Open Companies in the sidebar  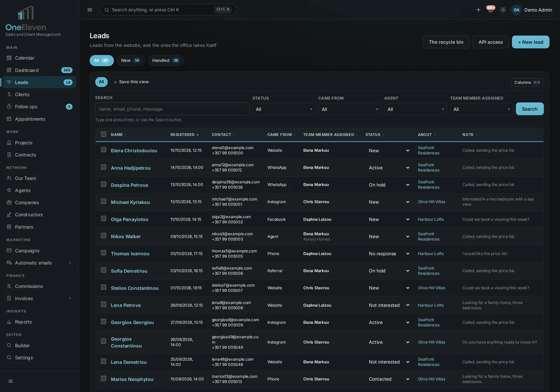tap(38, 203)
